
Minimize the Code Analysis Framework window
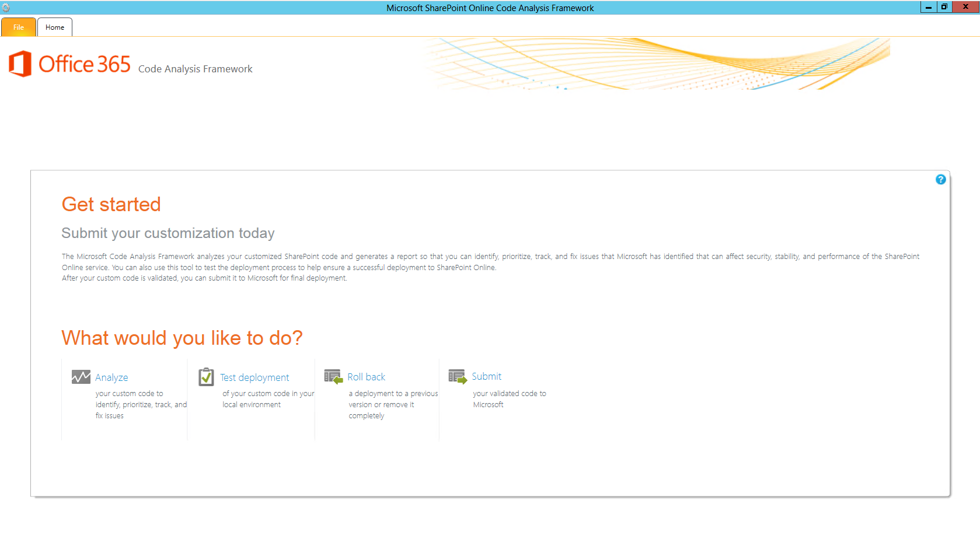(x=928, y=7)
